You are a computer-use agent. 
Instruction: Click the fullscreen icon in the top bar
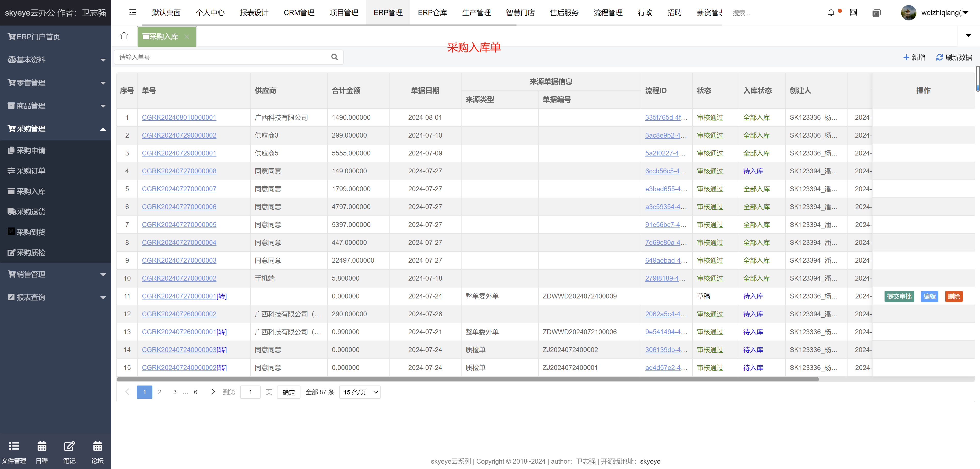[853, 13]
